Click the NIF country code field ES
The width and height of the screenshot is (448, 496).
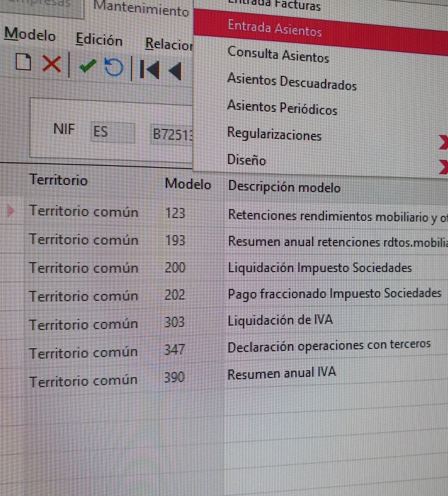click(x=113, y=132)
